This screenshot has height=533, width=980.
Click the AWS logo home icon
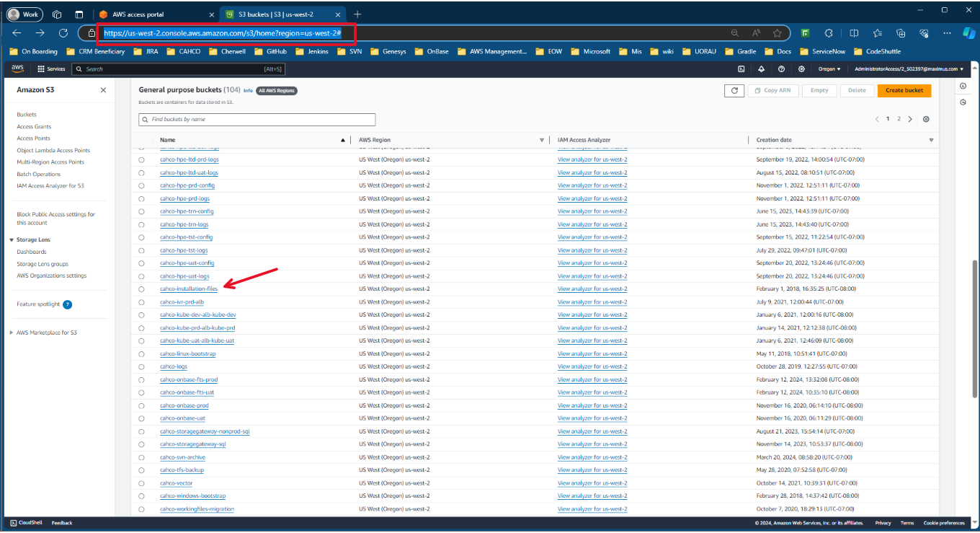coord(17,69)
